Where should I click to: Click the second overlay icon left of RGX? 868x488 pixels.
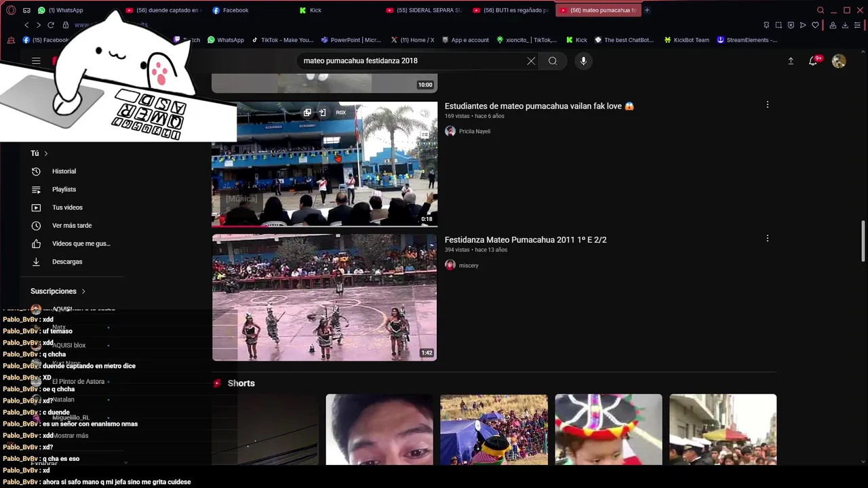(x=322, y=113)
